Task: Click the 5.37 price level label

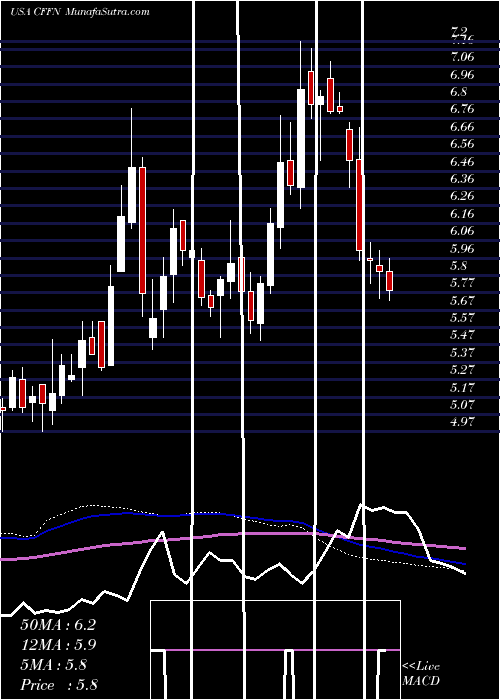Action: pos(462,353)
